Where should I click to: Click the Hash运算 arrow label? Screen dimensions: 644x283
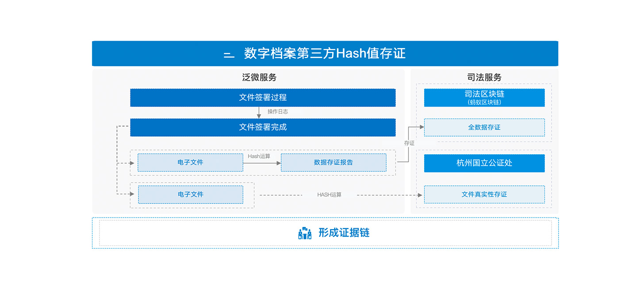(x=259, y=156)
